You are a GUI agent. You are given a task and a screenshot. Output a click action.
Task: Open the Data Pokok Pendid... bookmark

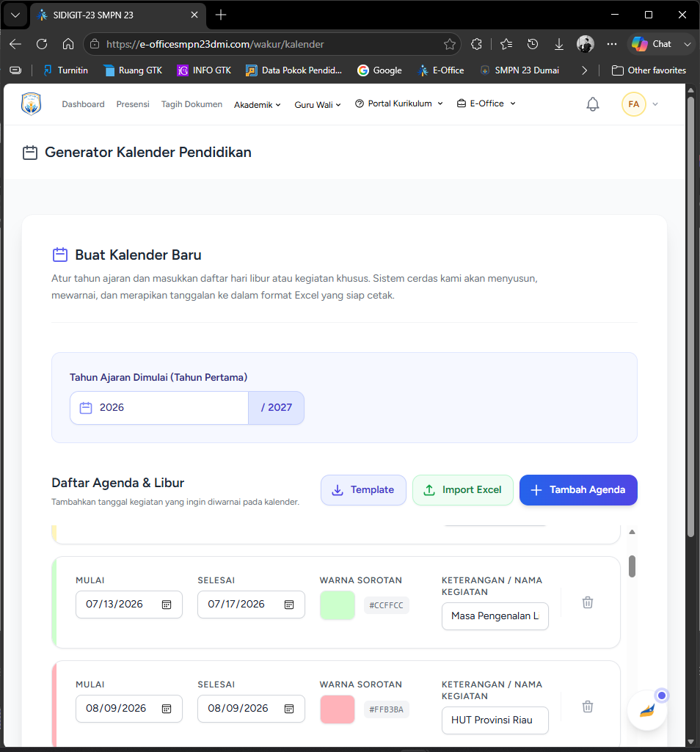tap(294, 70)
